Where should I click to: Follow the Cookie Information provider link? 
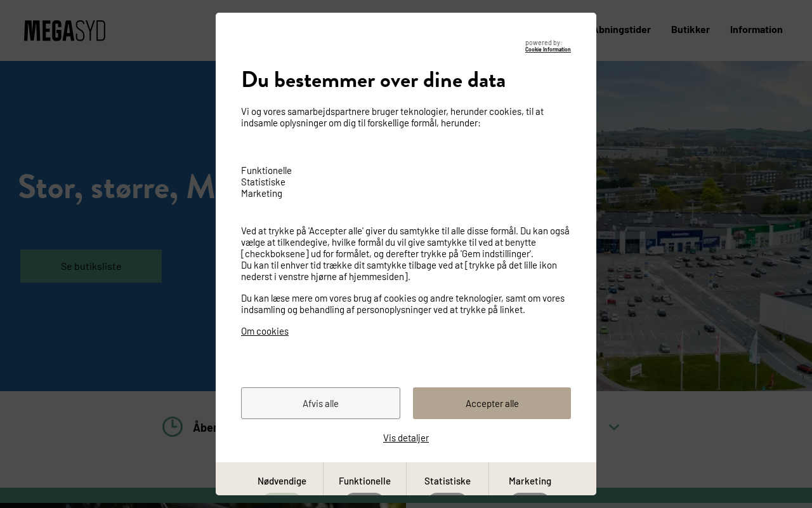coord(547,50)
